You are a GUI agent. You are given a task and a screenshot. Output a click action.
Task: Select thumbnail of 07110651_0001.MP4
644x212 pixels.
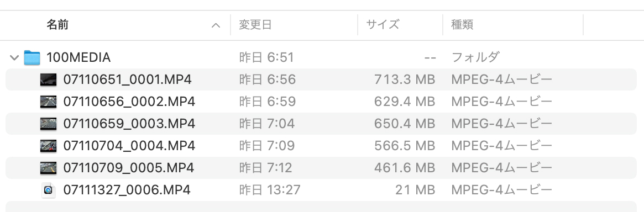(48, 79)
